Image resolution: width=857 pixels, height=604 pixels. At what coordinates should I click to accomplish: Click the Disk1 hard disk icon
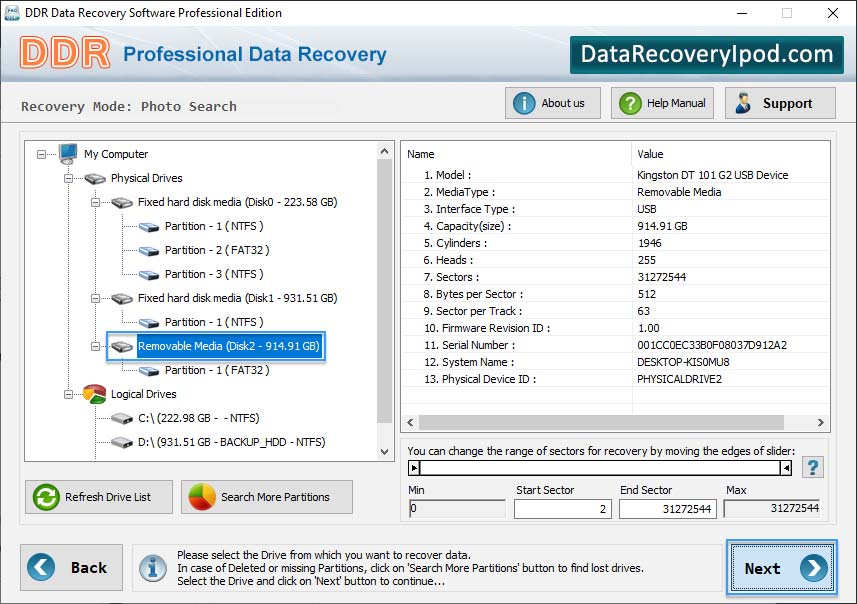(x=122, y=298)
